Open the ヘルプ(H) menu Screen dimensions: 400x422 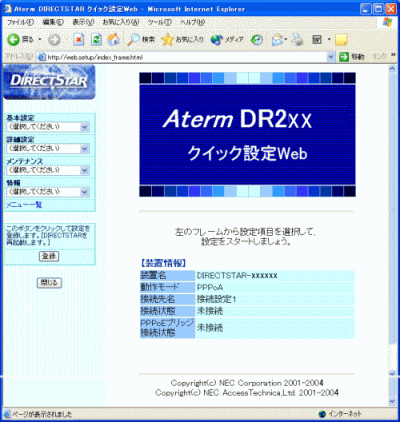(x=192, y=22)
